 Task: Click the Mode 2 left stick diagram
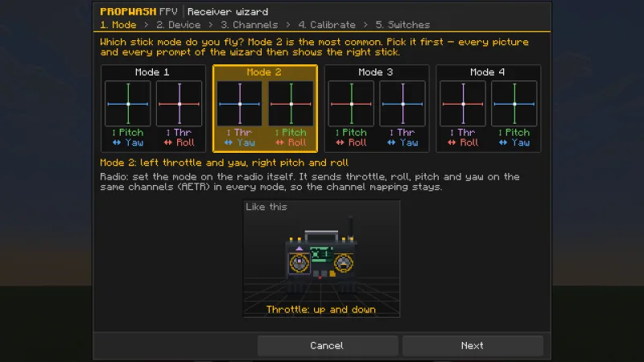pos(239,104)
